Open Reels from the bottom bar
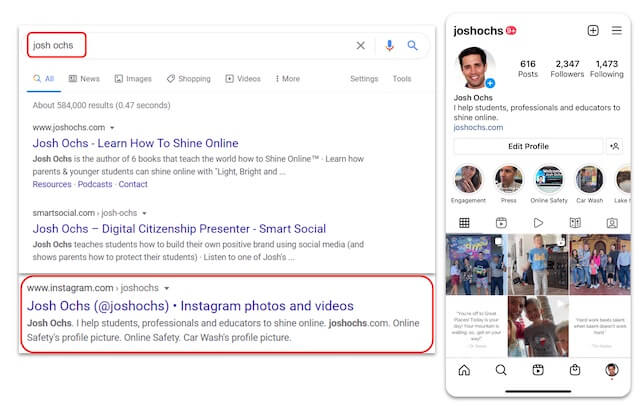This screenshot has height=406, width=640. tap(538, 370)
